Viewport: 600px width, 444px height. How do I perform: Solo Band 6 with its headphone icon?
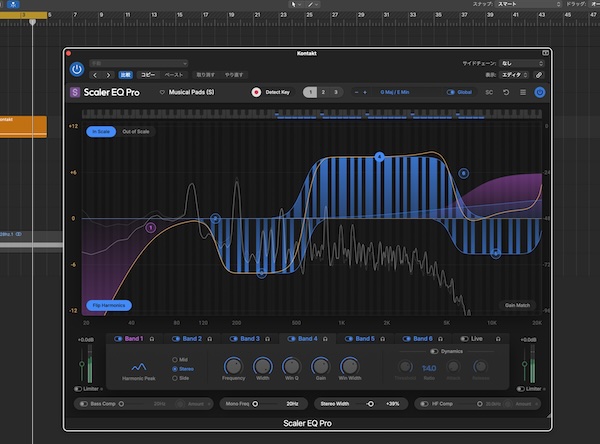pyautogui.click(x=440, y=339)
